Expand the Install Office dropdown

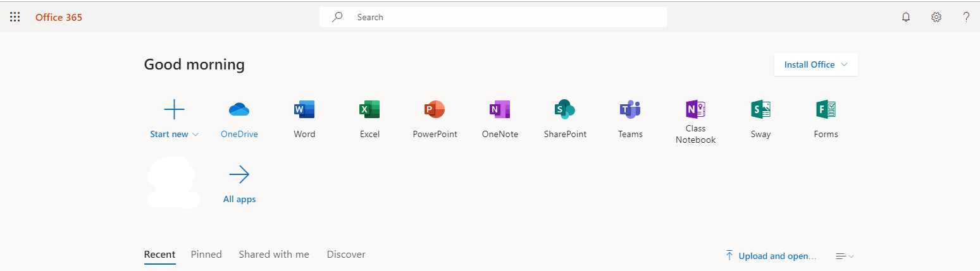point(816,64)
